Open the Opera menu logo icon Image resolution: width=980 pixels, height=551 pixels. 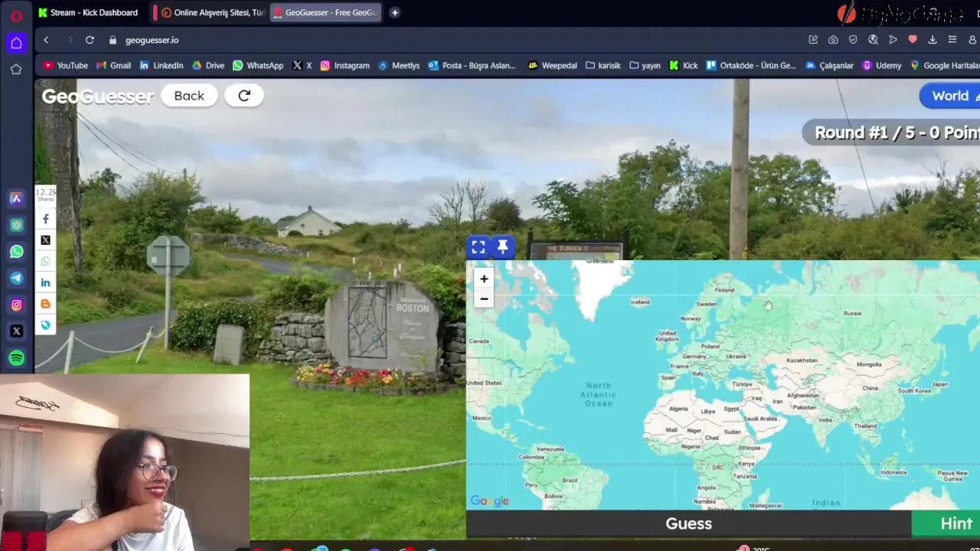point(16,15)
